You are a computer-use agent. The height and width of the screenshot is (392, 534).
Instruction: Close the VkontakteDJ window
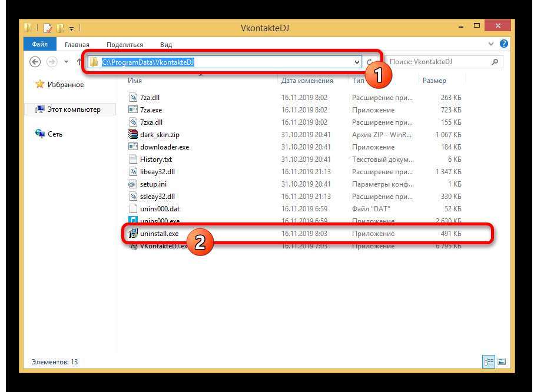(x=497, y=25)
